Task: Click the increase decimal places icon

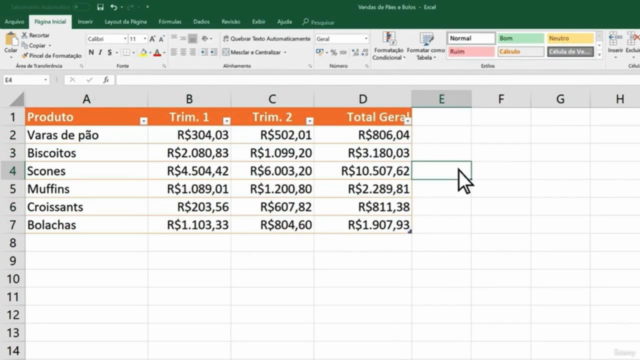Action: [355, 52]
